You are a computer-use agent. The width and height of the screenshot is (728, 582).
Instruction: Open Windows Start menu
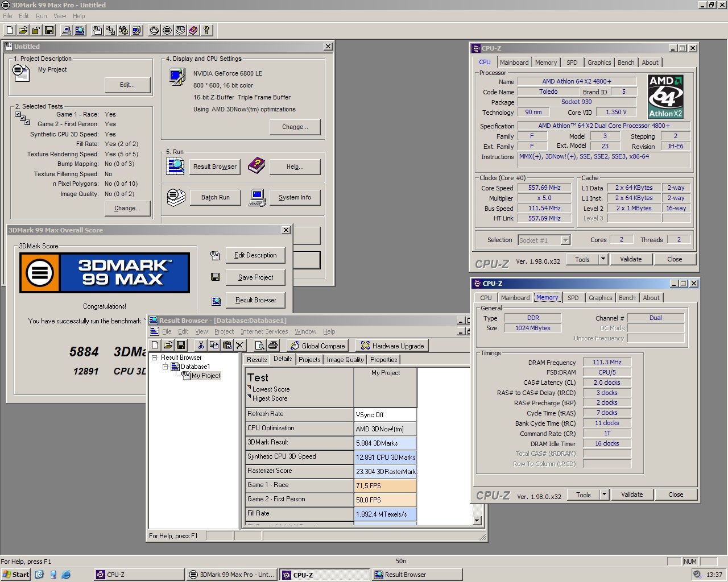15,575
